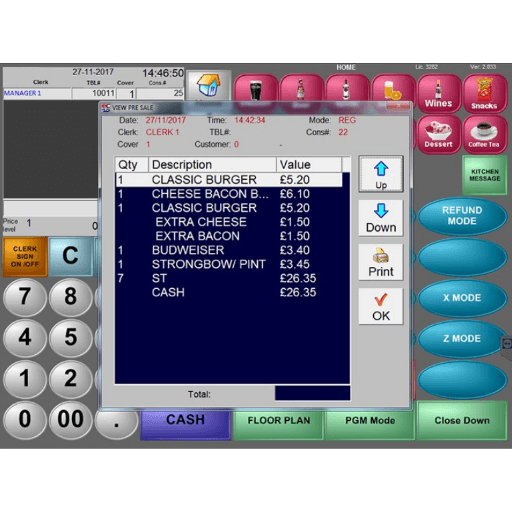Tap the decimal point key

(x=117, y=425)
